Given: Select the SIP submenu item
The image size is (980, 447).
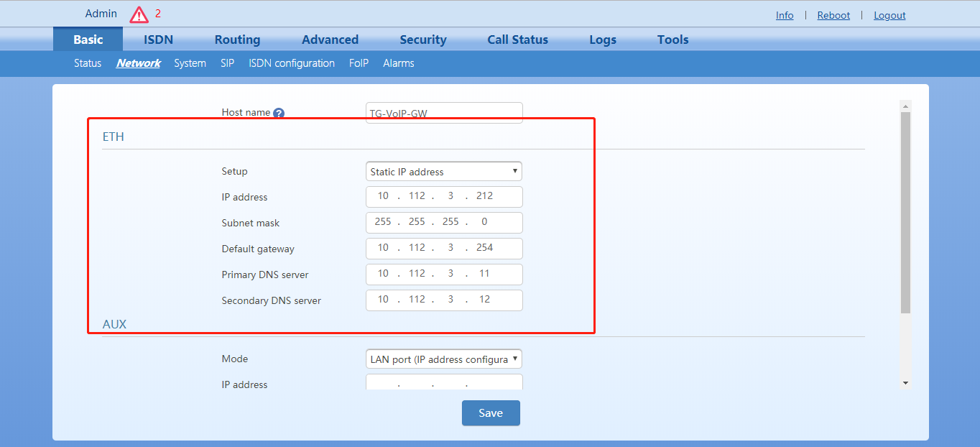Looking at the screenshot, I should coord(227,63).
